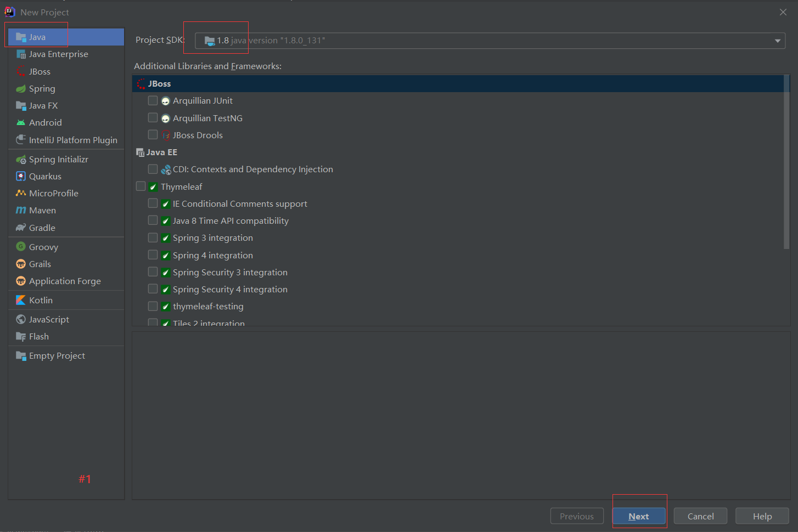Select Kotlin project type
This screenshot has height=532, width=798.
[66, 300]
